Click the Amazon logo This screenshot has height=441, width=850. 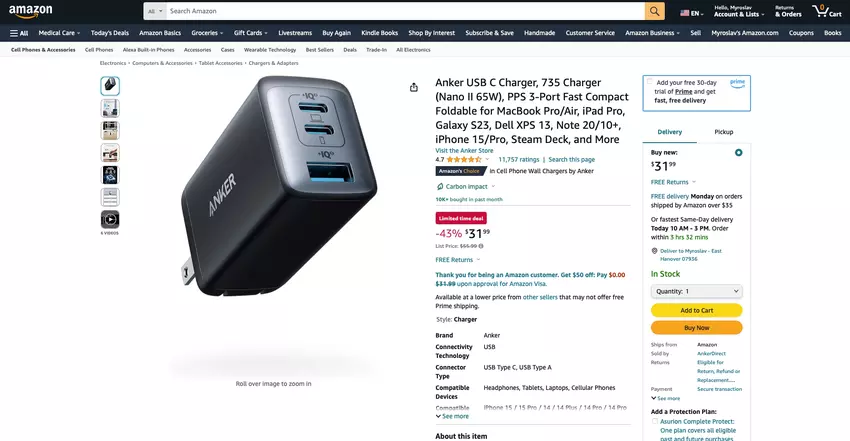pyautogui.click(x=31, y=11)
